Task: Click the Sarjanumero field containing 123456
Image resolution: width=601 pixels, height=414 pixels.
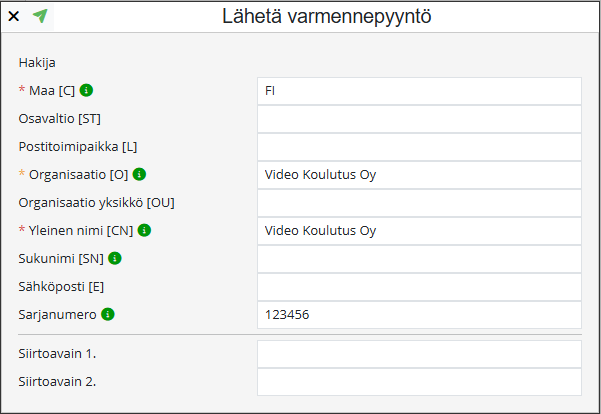Action: click(x=419, y=315)
